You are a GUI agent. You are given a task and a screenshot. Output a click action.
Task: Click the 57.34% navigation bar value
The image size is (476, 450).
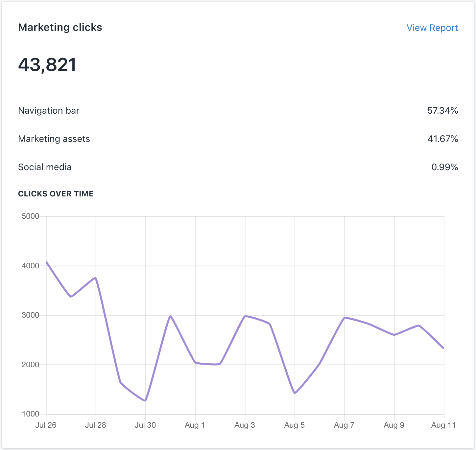point(442,111)
